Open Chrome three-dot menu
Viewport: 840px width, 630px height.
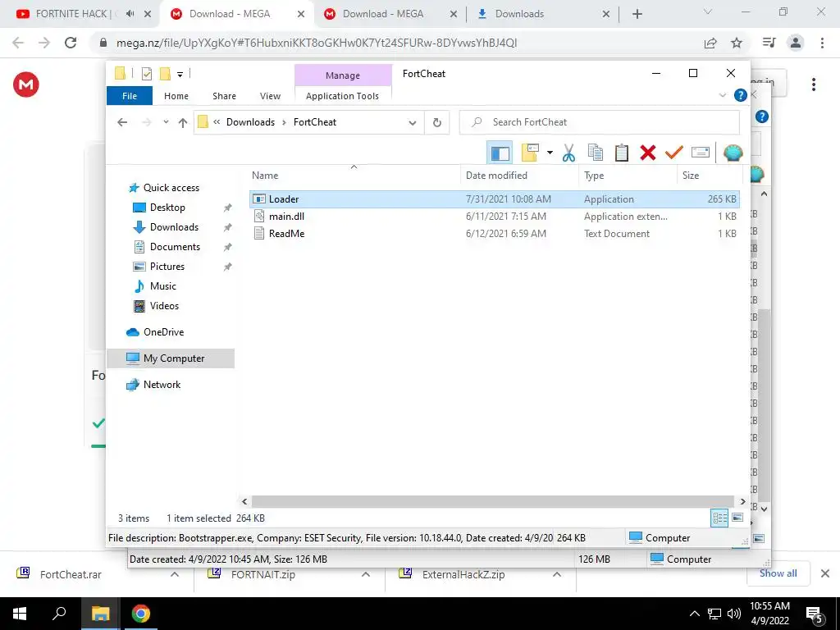point(822,43)
